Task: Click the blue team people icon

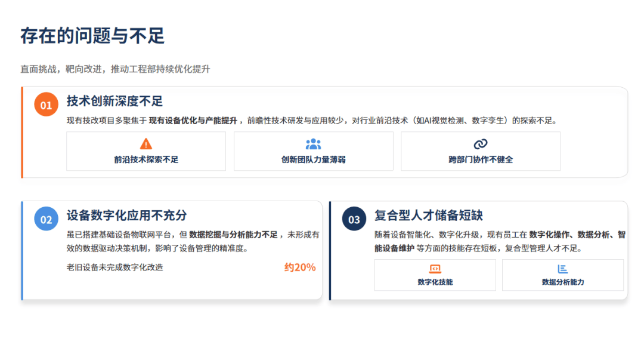Action: (x=313, y=144)
